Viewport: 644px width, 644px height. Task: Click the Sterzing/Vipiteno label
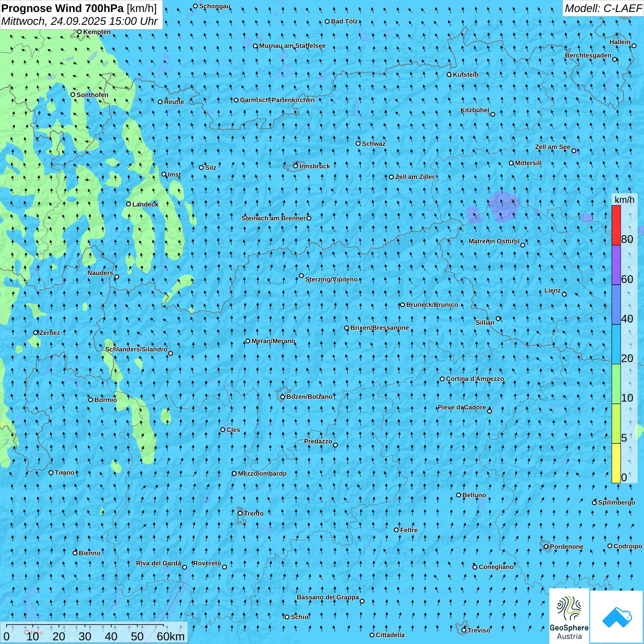[x=331, y=279]
